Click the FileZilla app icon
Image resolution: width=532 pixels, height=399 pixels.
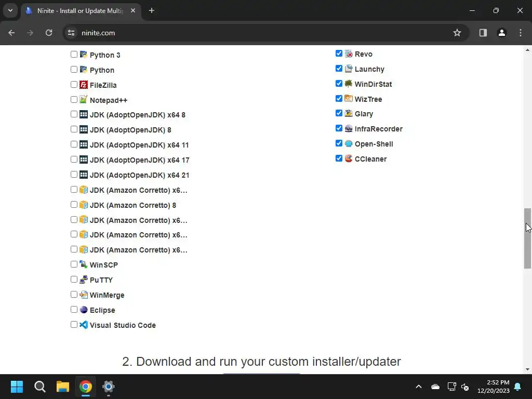click(x=84, y=85)
